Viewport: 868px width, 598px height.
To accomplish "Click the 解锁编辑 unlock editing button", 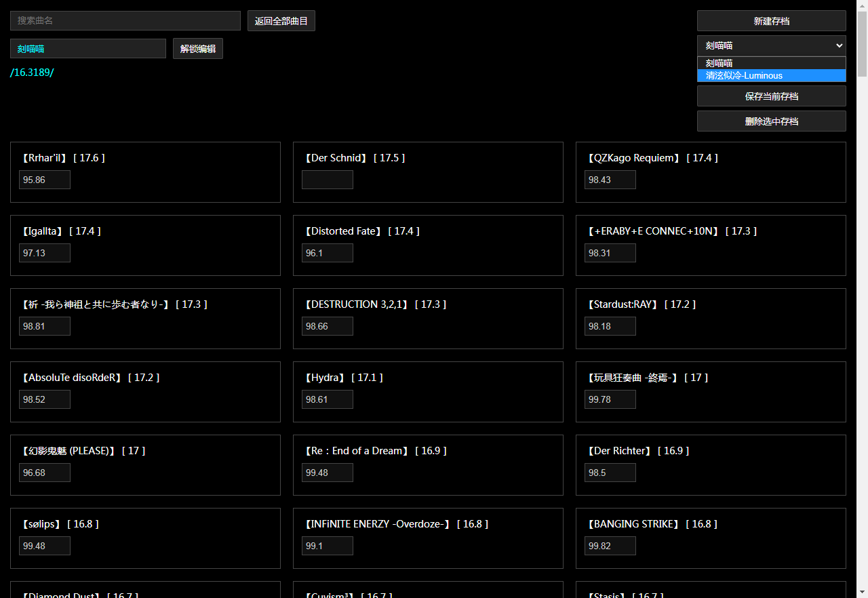I will [x=198, y=49].
